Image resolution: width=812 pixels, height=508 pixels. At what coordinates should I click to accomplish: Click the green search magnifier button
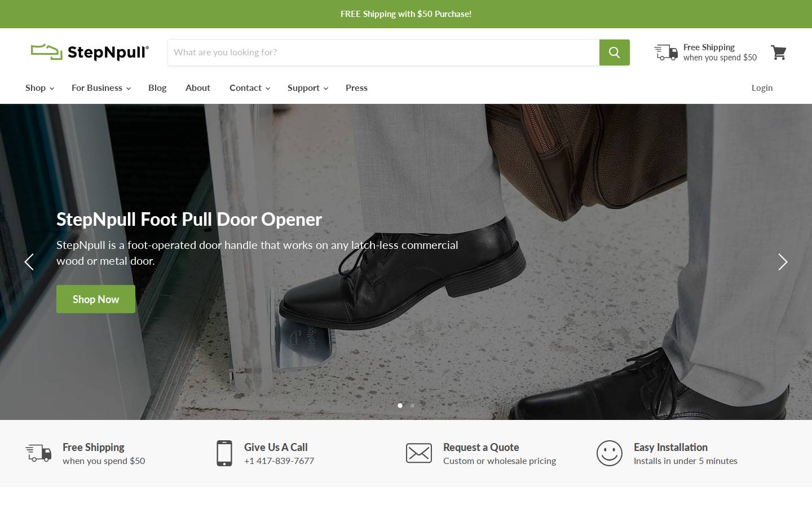pyautogui.click(x=615, y=52)
